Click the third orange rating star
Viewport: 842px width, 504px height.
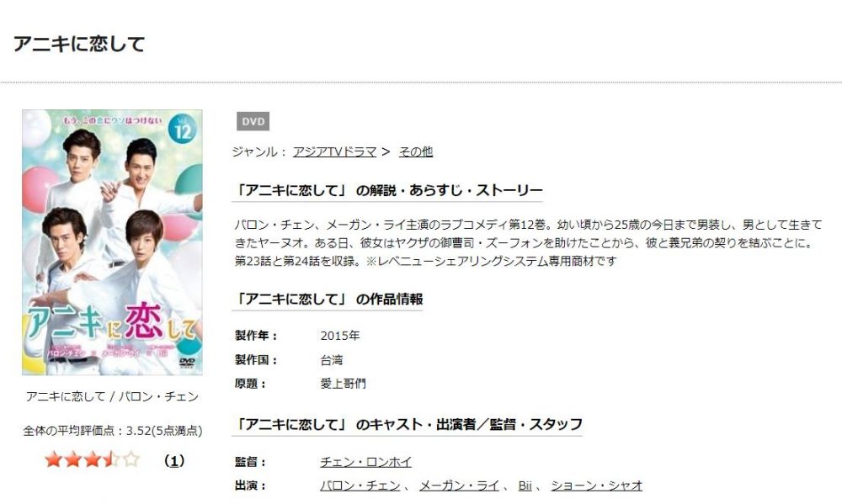[x=93, y=459]
